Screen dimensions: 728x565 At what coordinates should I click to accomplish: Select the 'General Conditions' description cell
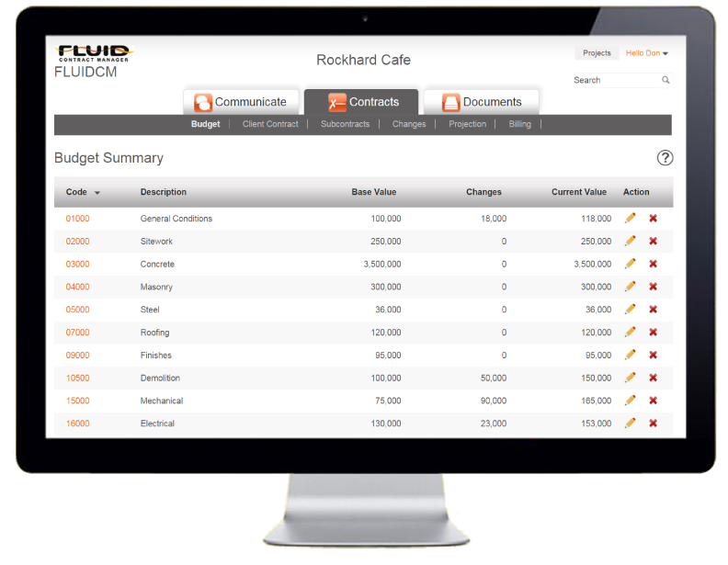176,219
